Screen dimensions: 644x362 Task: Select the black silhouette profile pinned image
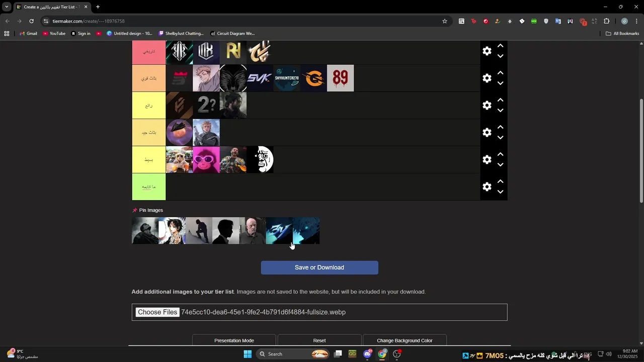pyautogui.click(x=225, y=231)
